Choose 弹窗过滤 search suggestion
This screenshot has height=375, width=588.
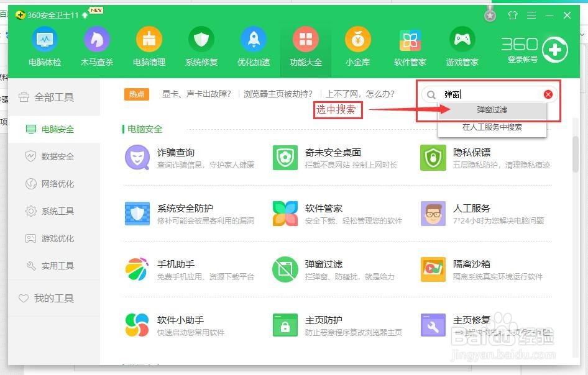(492, 110)
